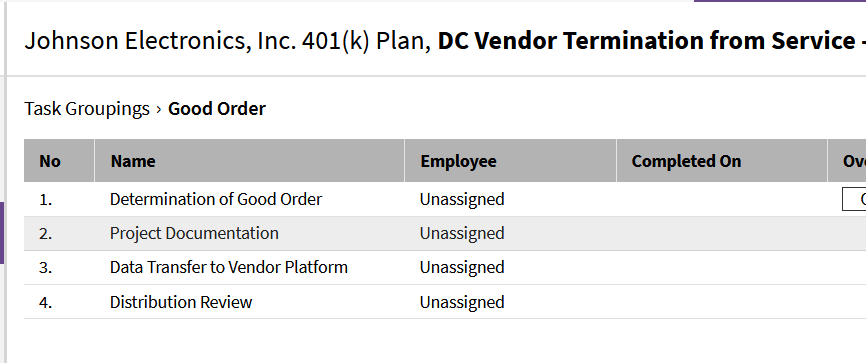Open the Determination of Good Order task
This screenshot has height=363, width=866.
215,199
